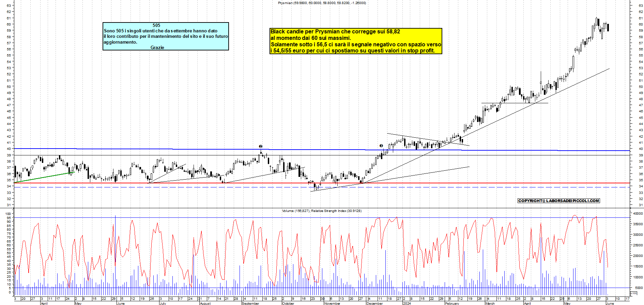Click the "October" month label
This screenshot has height=305, width=644.
click(288, 303)
